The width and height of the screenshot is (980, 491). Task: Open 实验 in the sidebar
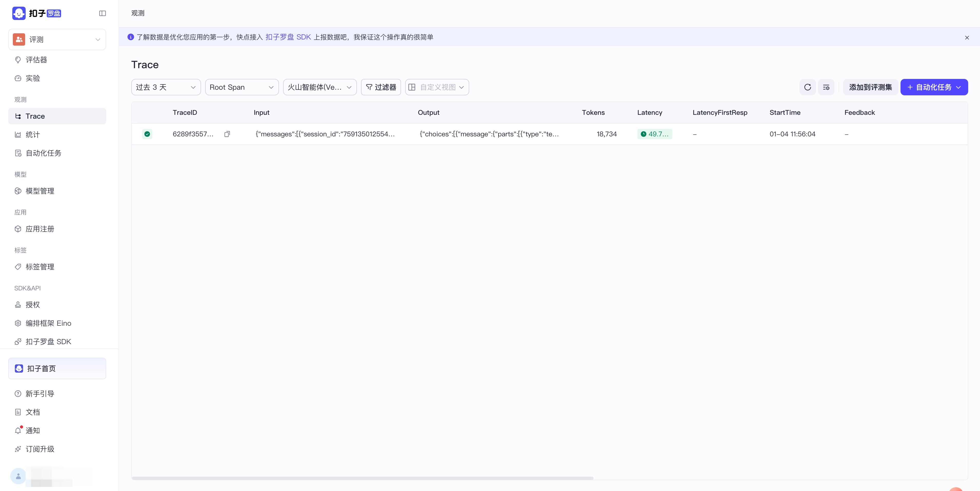coord(57,78)
